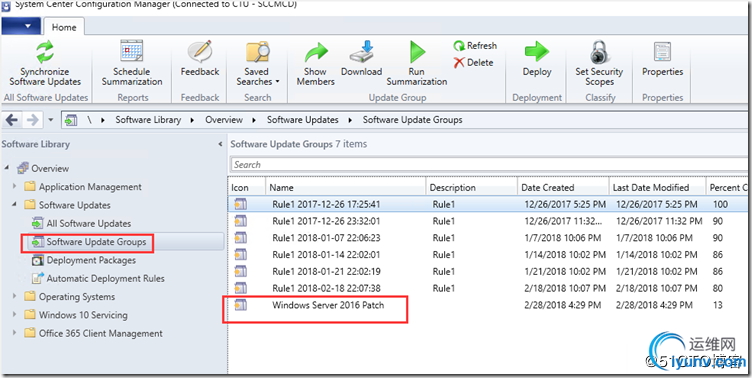Click the Software Updates tree folder label
The image size is (752, 378).
(x=74, y=205)
